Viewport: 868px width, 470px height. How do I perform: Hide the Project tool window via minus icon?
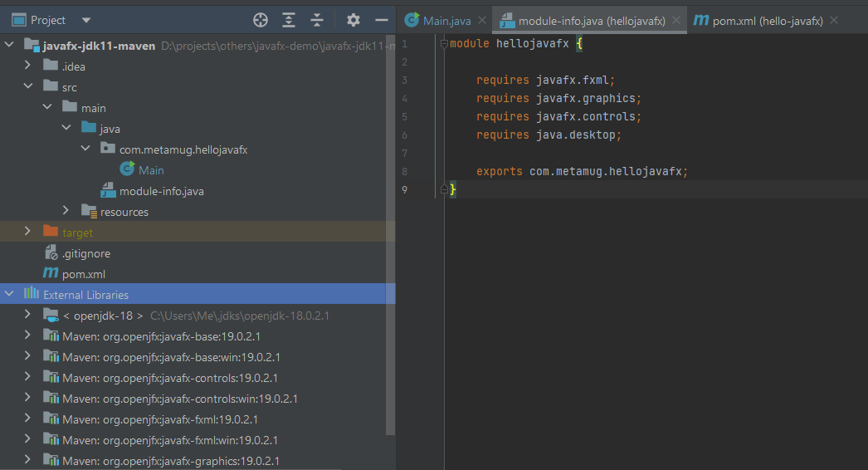point(382,21)
